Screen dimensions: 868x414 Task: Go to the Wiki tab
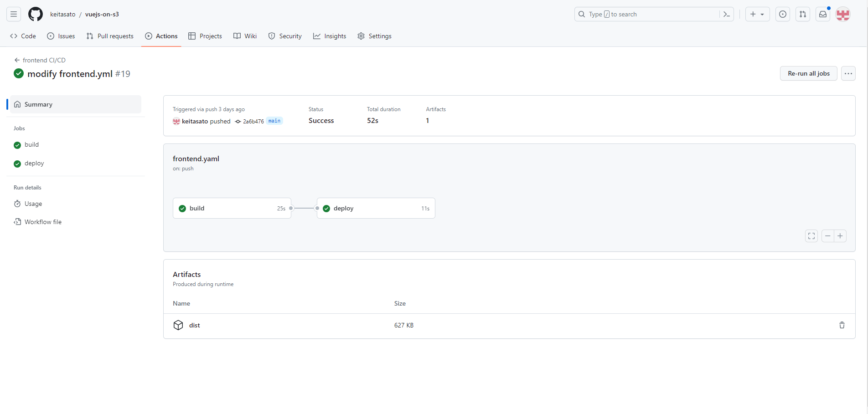(245, 36)
